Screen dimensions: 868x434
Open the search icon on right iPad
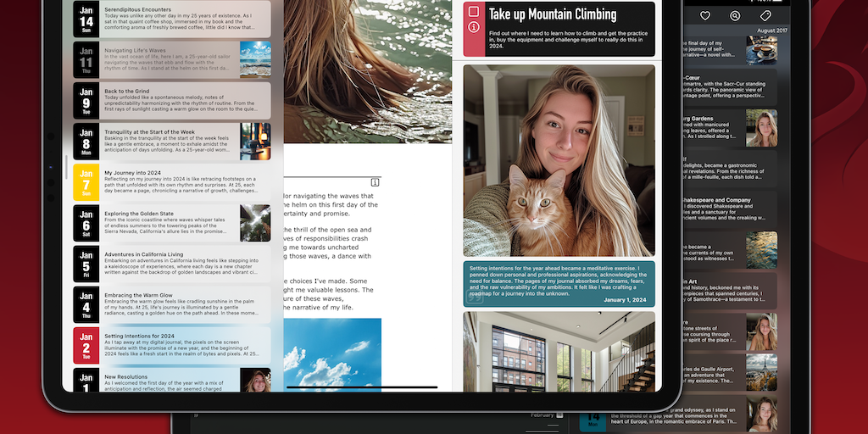pyautogui.click(x=735, y=15)
